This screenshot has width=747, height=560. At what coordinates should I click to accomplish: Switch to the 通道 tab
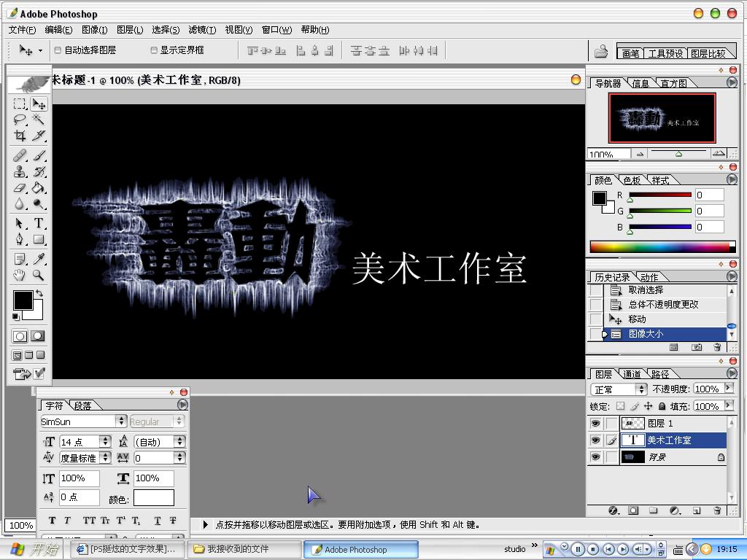(x=632, y=374)
